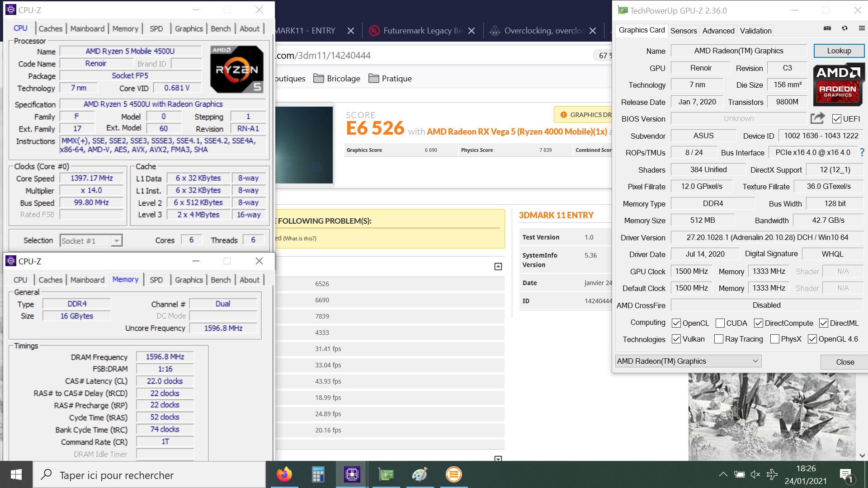Click GPU-Z refresh icon
The image size is (868, 488).
844,28
